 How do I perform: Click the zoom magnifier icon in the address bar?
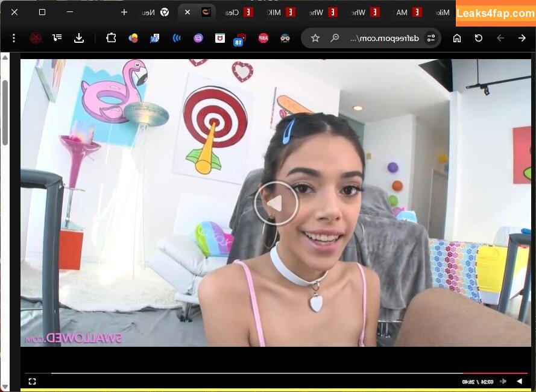click(x=335, y=38)
